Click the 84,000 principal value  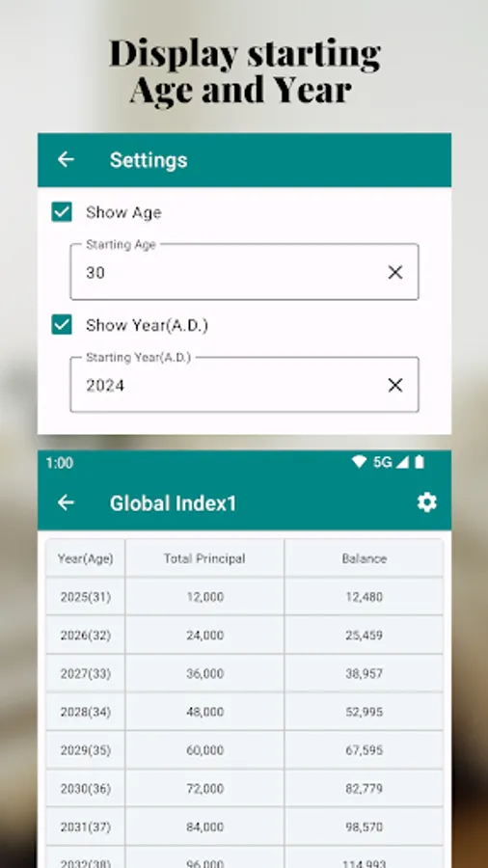tap(204, 827)
